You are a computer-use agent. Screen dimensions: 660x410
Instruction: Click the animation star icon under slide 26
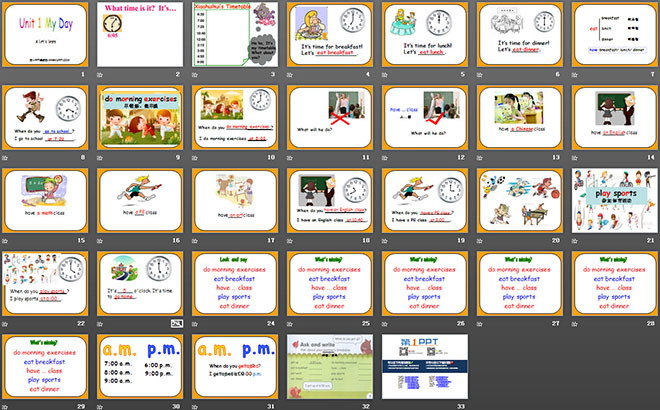point(385,324)
